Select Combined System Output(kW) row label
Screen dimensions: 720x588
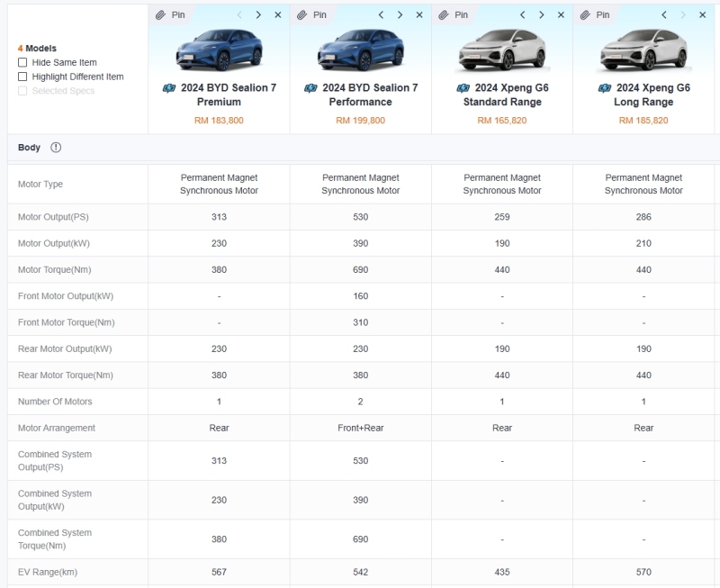click(x=55, y=501)
